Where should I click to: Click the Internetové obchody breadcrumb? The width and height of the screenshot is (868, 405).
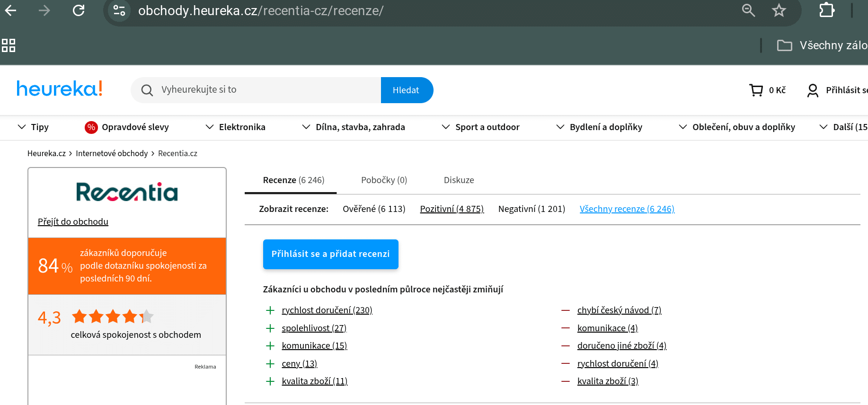pos(112,153)
